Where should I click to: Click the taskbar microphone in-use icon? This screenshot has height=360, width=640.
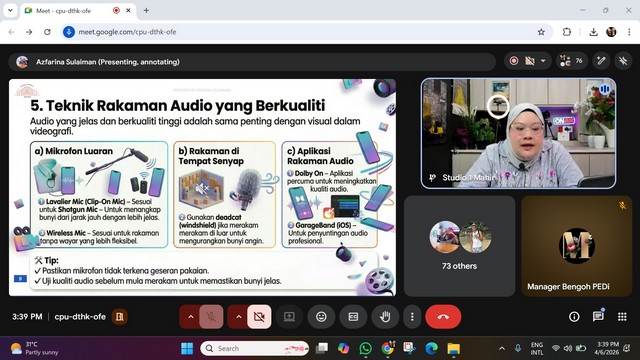coord(518,349)
